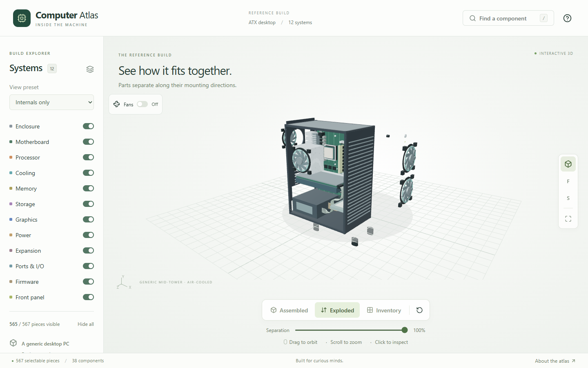Screen dimensions: 588x368
Task: Switch to the Inventory tab
Action: tap(384, 310)
